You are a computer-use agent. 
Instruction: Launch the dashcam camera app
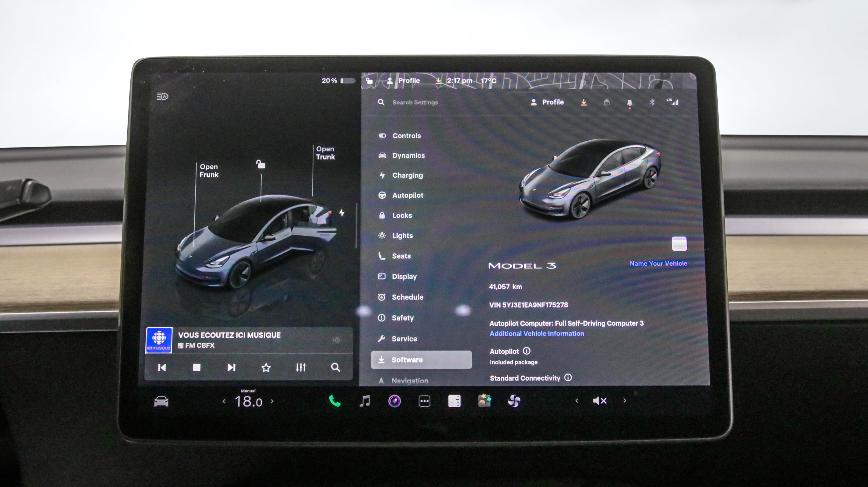click(x=395, y=401)
